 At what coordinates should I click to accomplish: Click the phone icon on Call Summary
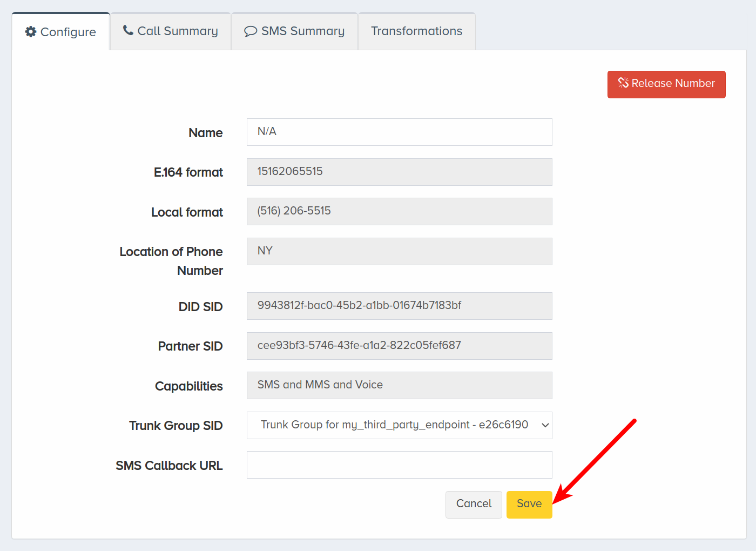(x=128, y=30)
